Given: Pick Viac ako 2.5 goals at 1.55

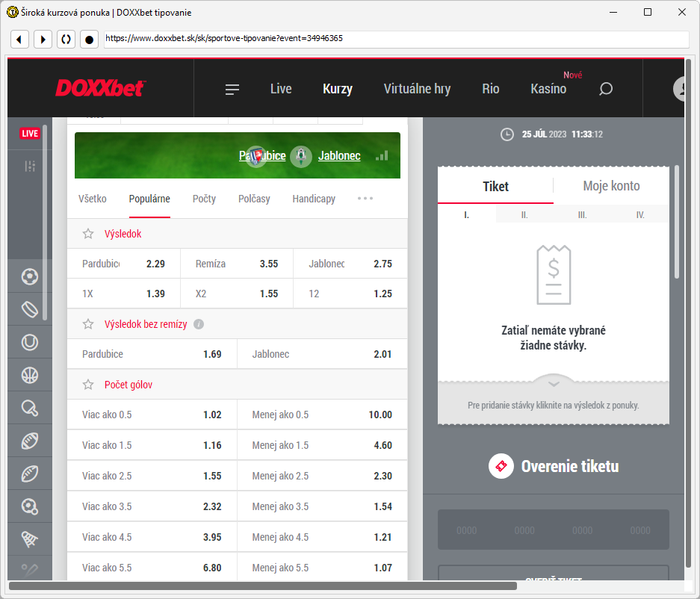Looking at the screenshot, I should [152, 476].
